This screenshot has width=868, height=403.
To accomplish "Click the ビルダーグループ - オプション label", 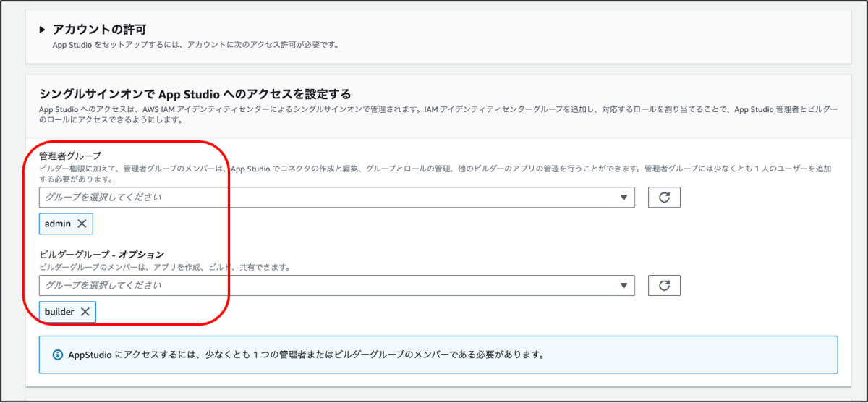I will [x=101, y=254].
